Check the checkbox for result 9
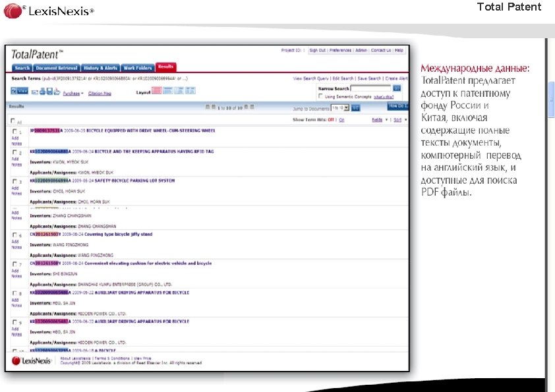The height and width of the screenshot is (392, 555). pyautogui.click(x=15, y=322)
